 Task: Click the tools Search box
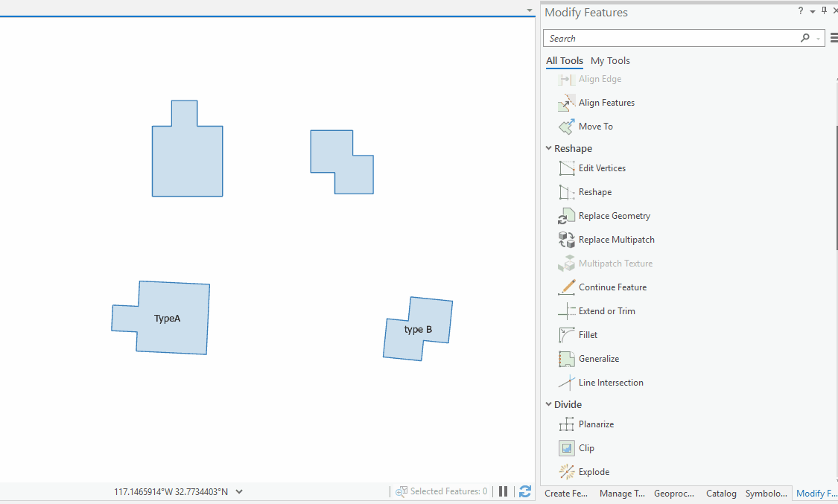(670, 37)
